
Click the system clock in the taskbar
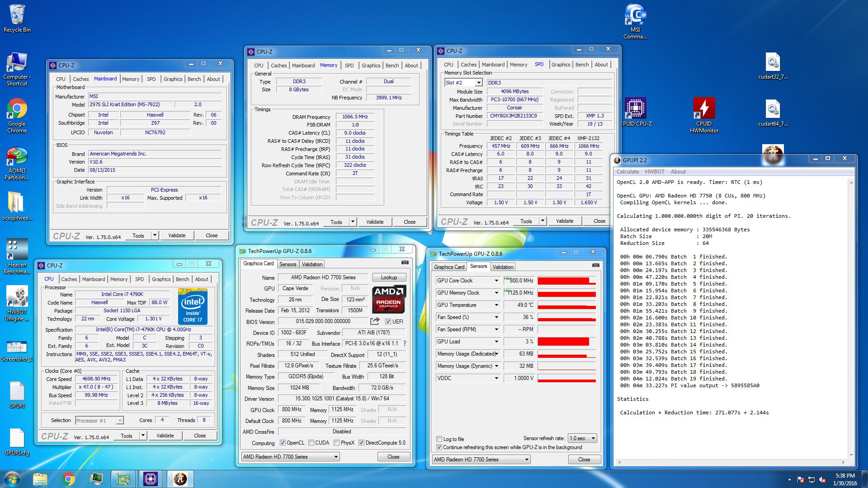845,479
